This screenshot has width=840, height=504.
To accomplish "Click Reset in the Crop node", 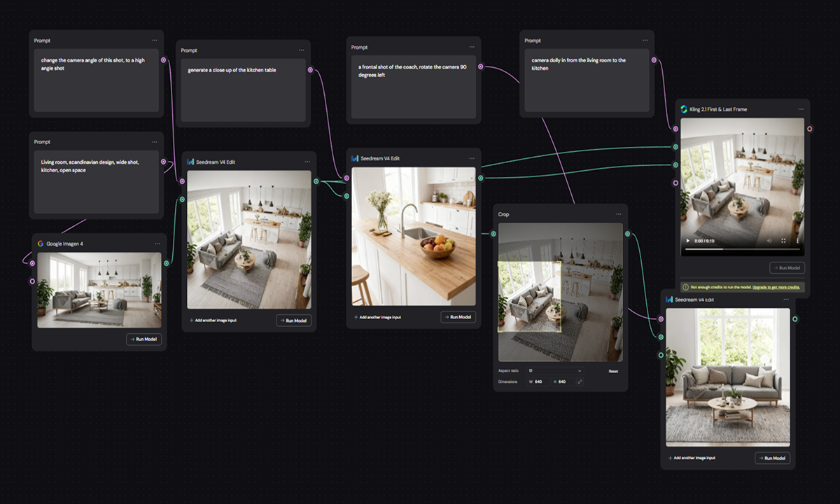I will [x=612, y=371].
